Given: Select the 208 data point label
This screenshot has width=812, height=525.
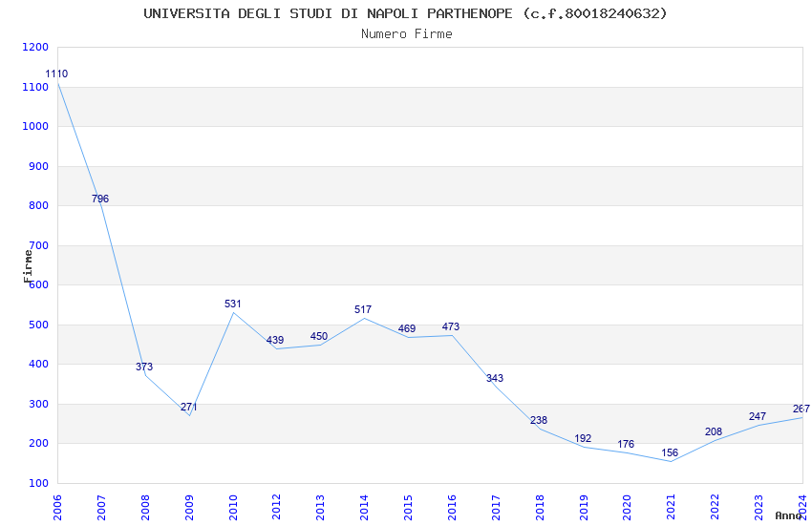Looking at the screenshot, I should pyautogui.click(x=714, y=431).
